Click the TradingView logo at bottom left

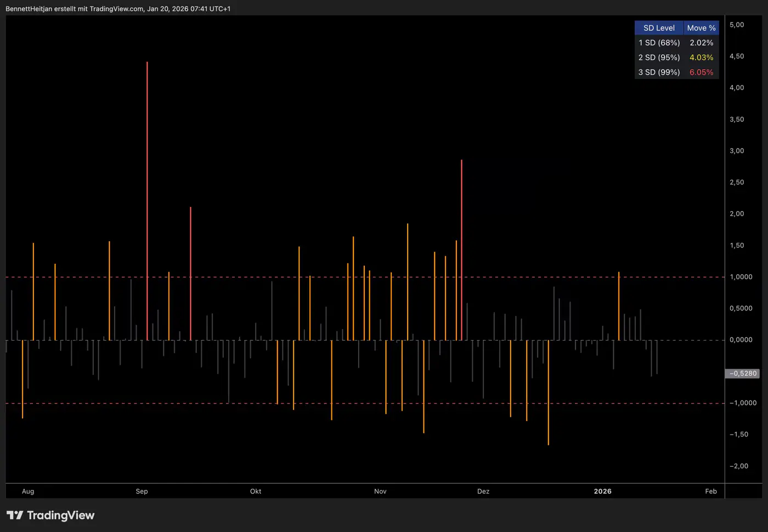[x=50, y=515]
